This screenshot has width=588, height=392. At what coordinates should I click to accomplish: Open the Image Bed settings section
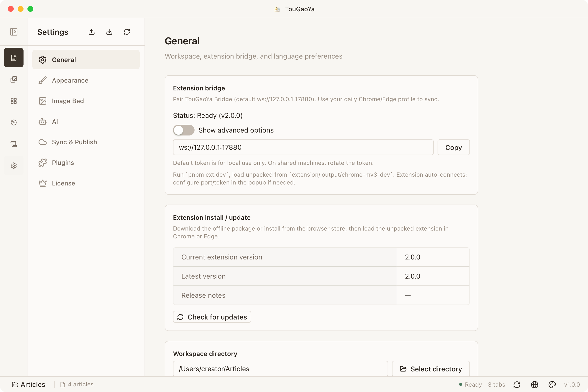(86, 101)
